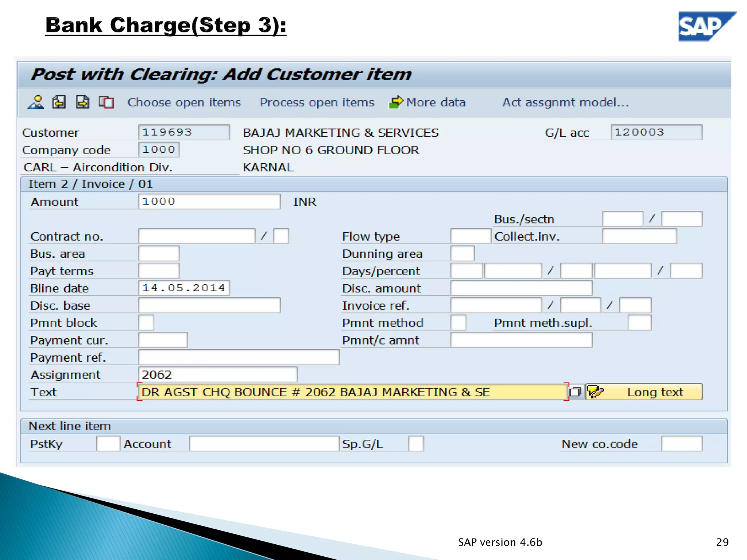Click the Disc. base input field
747x560 pixels.
pos(209,306)
